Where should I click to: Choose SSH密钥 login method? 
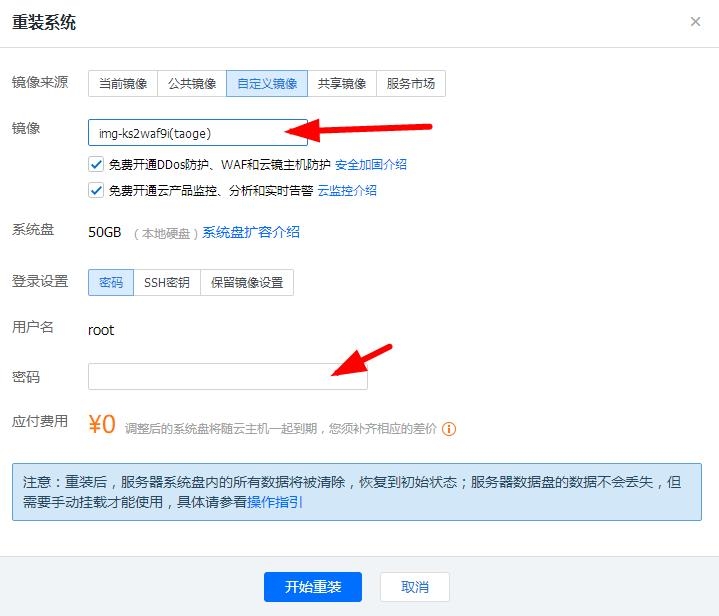tap(167, 283)
